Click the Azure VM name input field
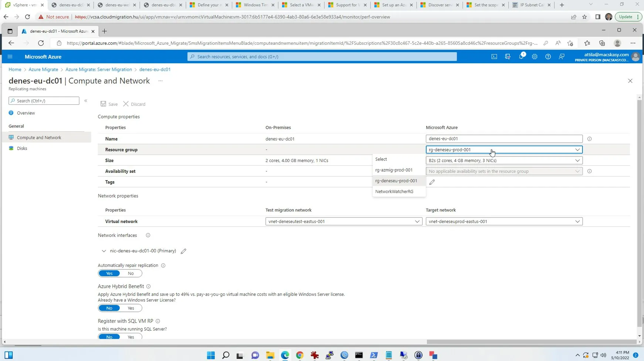The height and width of the screenshot is (361, 644). point(504,139)
